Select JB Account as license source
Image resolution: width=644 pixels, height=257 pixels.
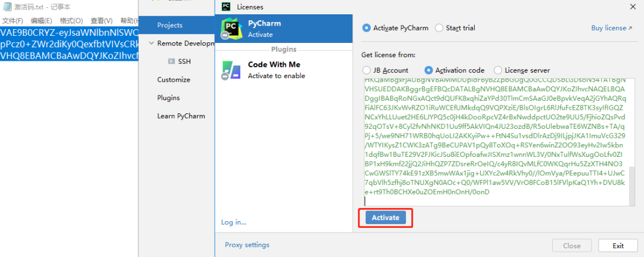click(x=367, y=70)
